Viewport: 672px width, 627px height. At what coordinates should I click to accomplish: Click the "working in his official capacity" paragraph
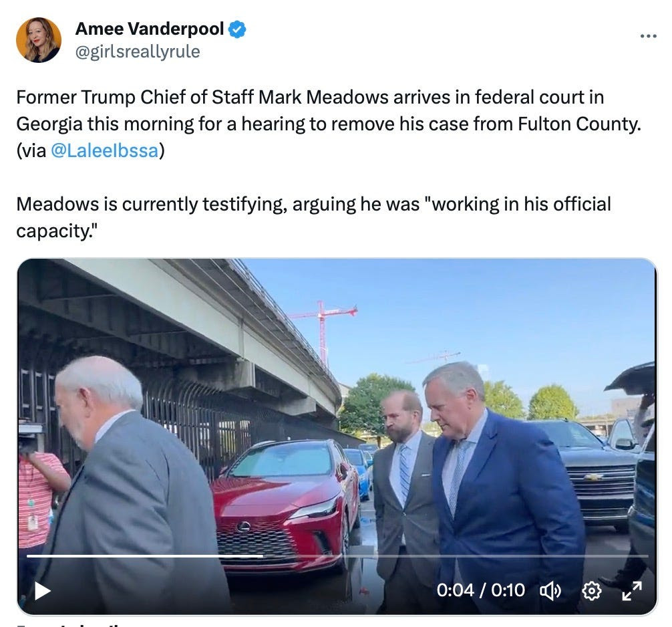pos(314,217)
